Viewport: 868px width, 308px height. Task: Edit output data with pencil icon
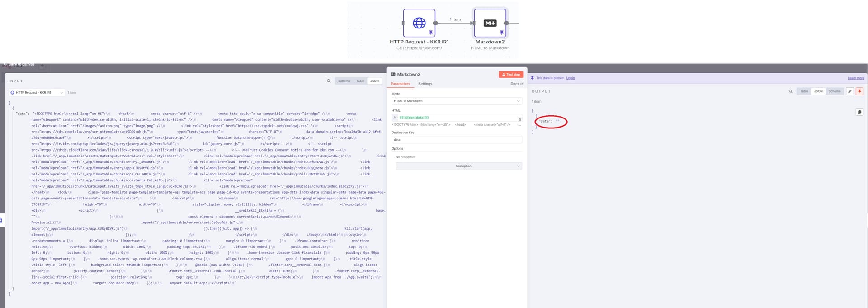pos(850,91)
